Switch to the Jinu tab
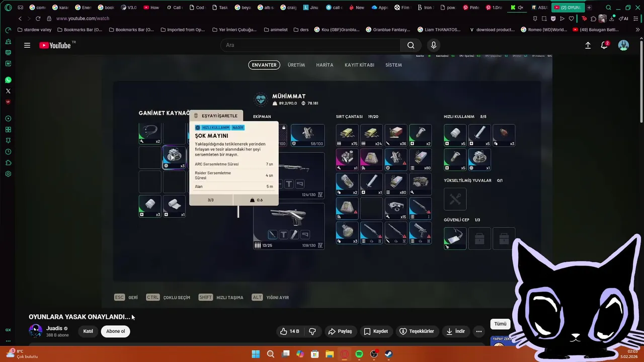 311,8
